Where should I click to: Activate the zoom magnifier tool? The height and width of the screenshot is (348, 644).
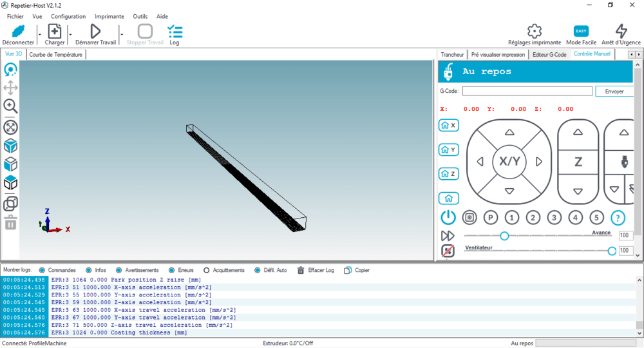pos(11,106)
